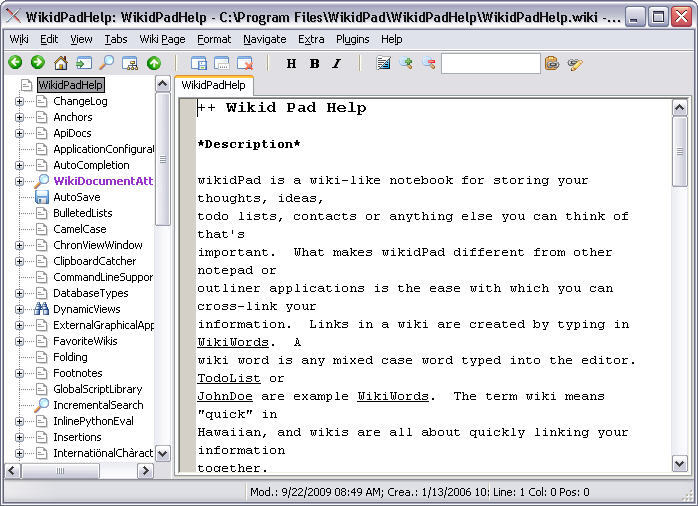Follow the TodoList wiki link
This screenshot has height=506, width=698.
[229, 378]
